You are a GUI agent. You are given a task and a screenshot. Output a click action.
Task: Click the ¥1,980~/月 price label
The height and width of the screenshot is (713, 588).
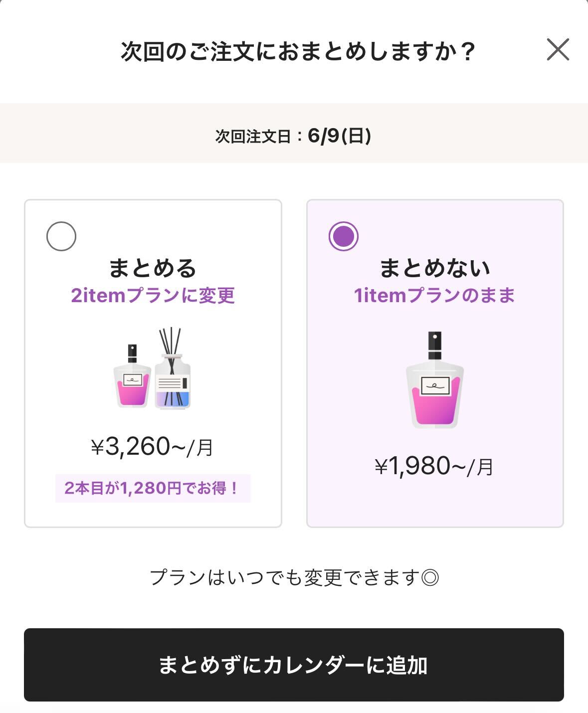[434, 467]
